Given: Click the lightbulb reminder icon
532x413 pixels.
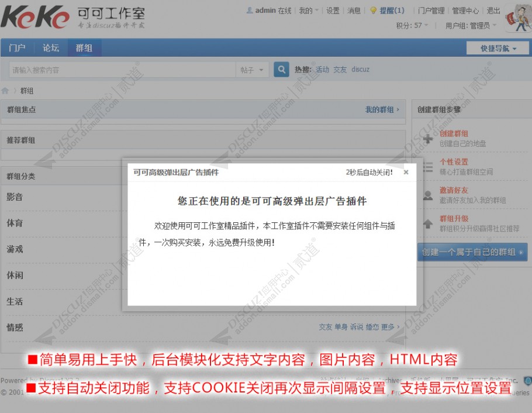Looking at the screenshot, I should click(373, 11).
